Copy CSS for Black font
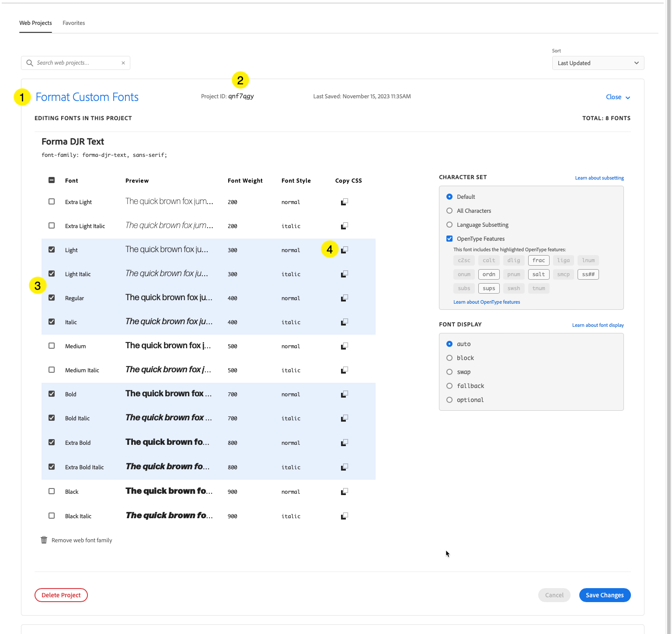 (345, 492)
